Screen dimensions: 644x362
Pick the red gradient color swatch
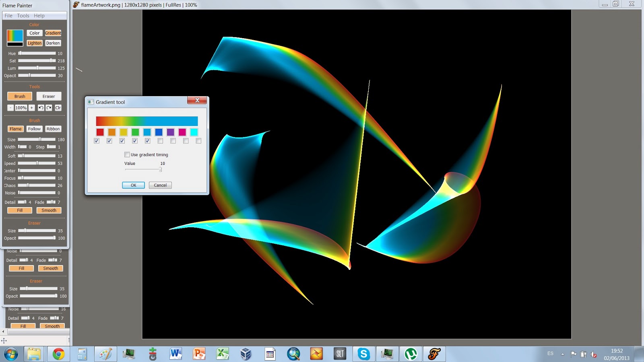pyautogui.click(x=100, y=132)
